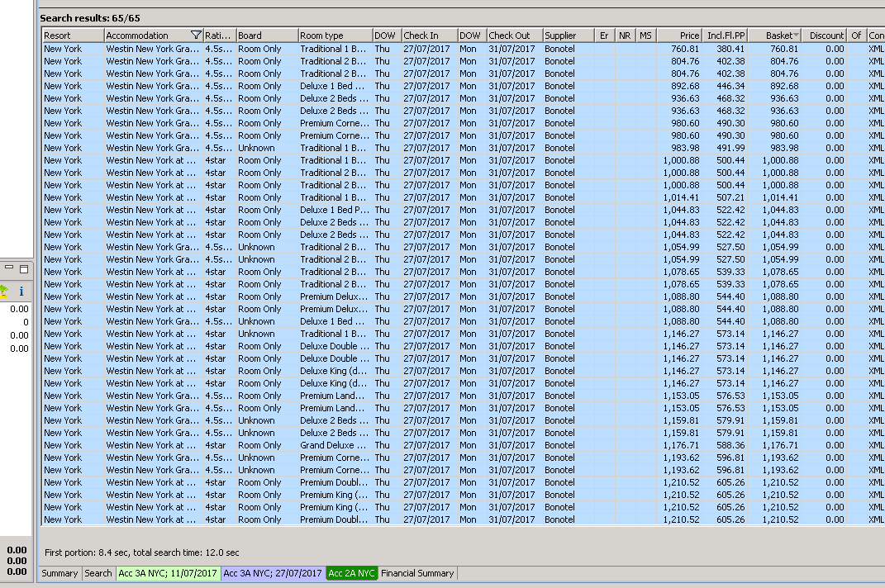This screenshot has width=885, height=588.
Task: Open the blue info icon in left panel
Action: point(21,292)
